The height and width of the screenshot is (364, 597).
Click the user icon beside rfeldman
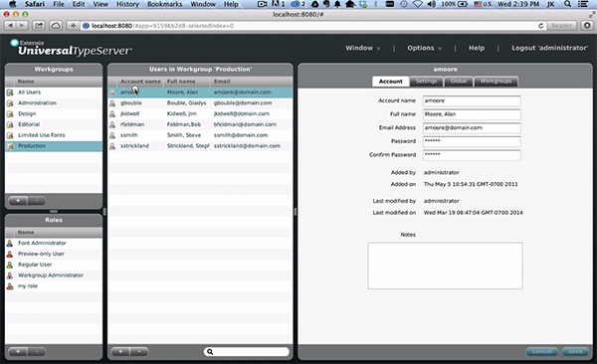pyautogui.click(x=112, y=124)
